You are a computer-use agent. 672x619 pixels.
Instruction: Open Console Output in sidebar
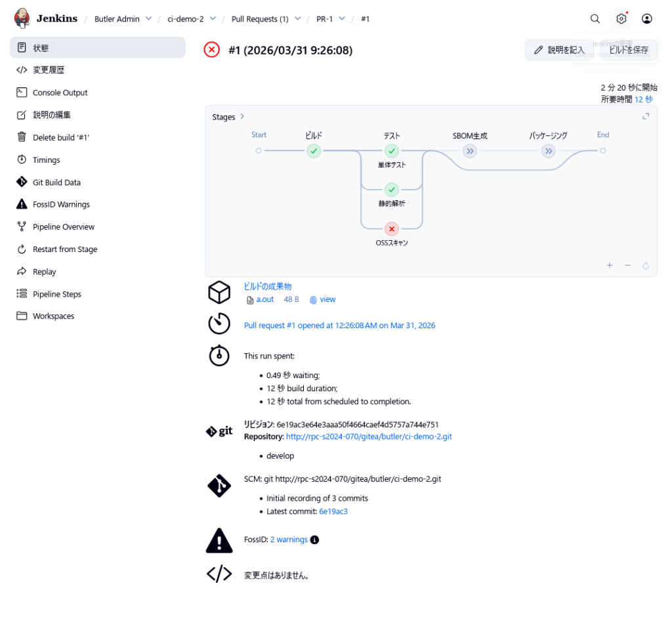pyautogui.click(x=60, y=93)
